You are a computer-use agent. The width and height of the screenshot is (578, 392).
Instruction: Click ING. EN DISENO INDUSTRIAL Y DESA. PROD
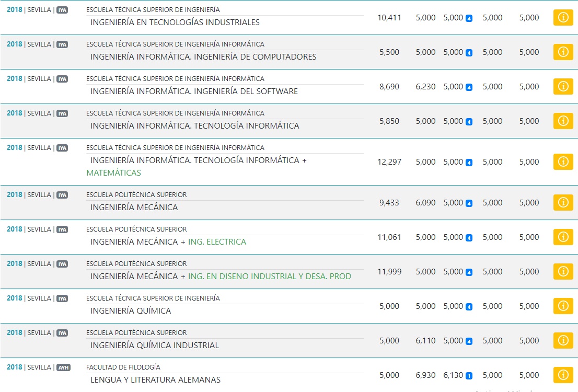click(269, 276)
